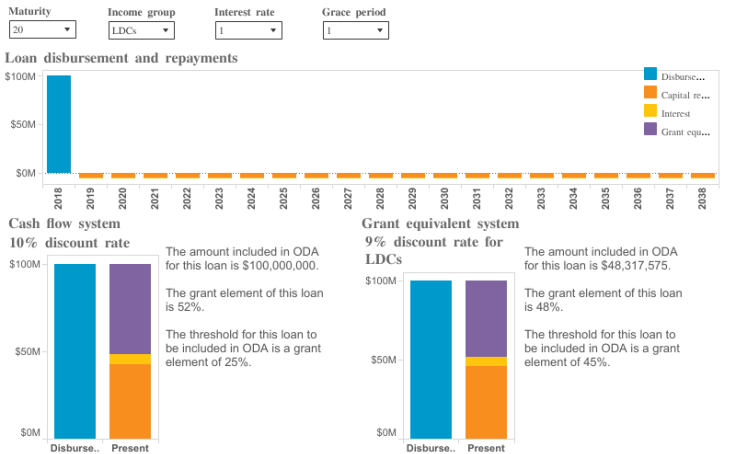Click the purple Grant equivalent legend swatch
Screen dimensions: 736x454
[650, 130]
